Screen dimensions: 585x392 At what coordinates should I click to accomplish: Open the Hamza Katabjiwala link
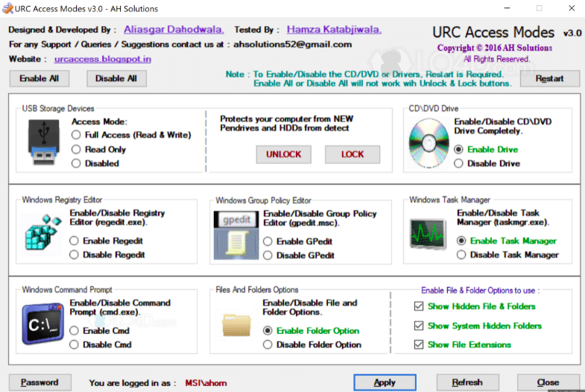(334, 30)
